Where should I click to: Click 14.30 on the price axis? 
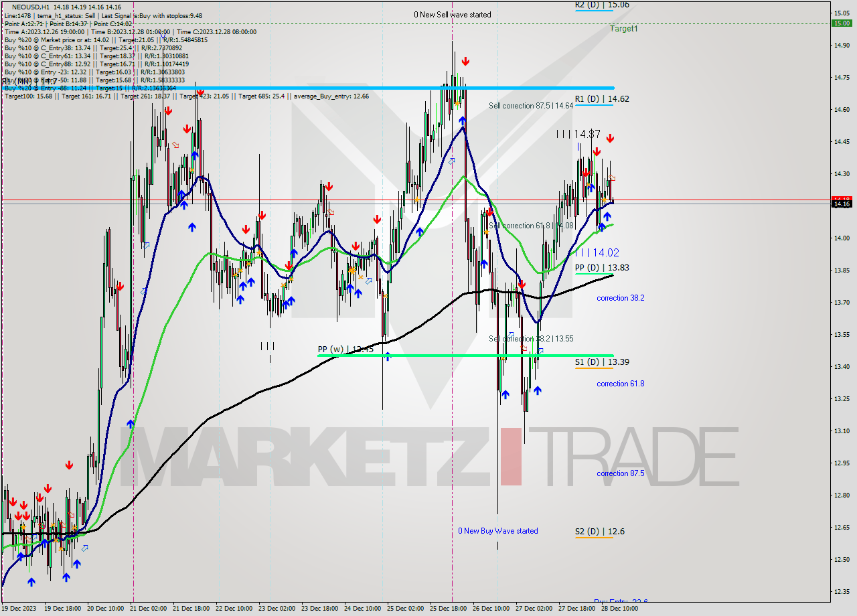click(x=842, y=173)
